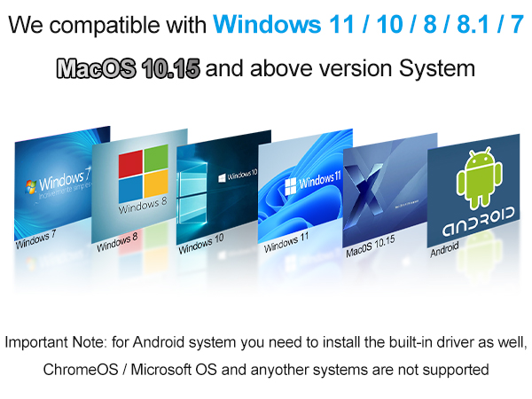Click the outlined MacOS 10.15 heading text
The width and height of the screenshot is (532, 399).
point(128,68)
